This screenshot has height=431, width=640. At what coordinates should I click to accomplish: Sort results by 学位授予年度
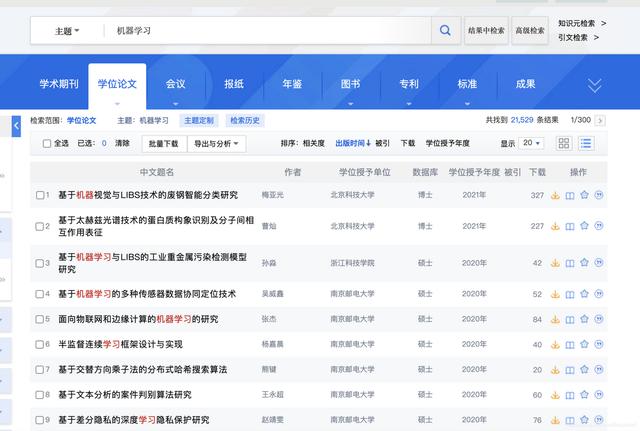pos(447,143)
